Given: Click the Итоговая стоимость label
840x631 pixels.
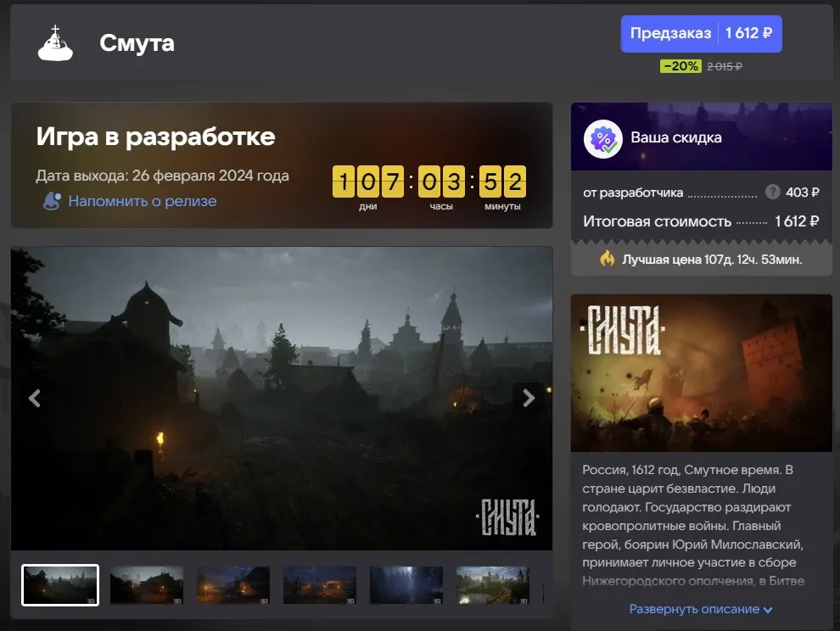Looking at the screenshot, I should pos(658,221).
